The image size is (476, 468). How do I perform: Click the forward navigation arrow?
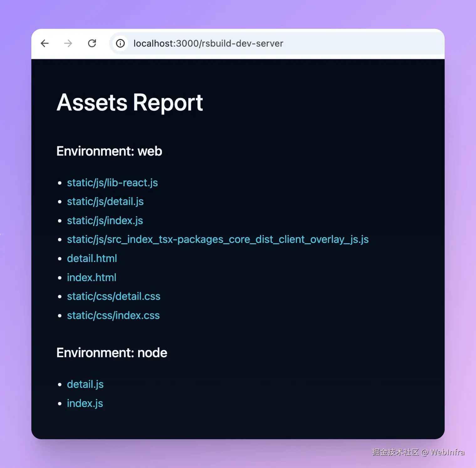tap(68, 44)
